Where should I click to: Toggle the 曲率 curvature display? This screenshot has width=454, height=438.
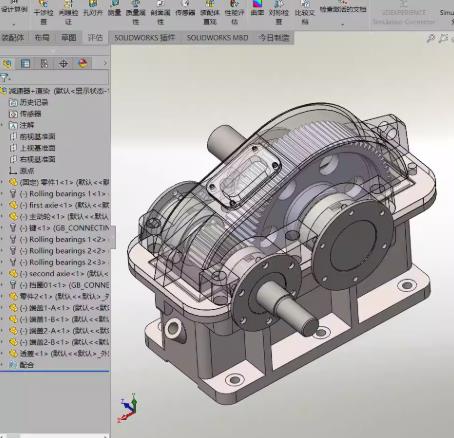(257, 9)
